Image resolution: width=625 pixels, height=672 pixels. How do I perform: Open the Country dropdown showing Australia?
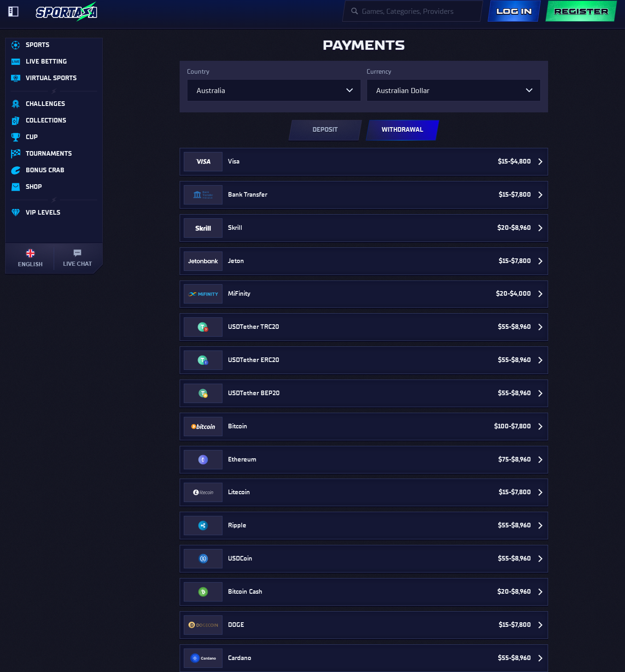[274, 91]
